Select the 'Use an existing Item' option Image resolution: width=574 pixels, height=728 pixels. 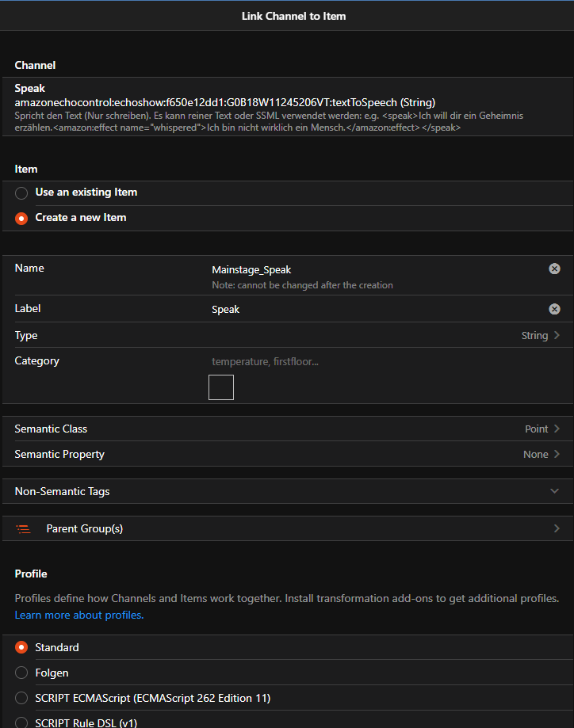[x=21, y=192]
